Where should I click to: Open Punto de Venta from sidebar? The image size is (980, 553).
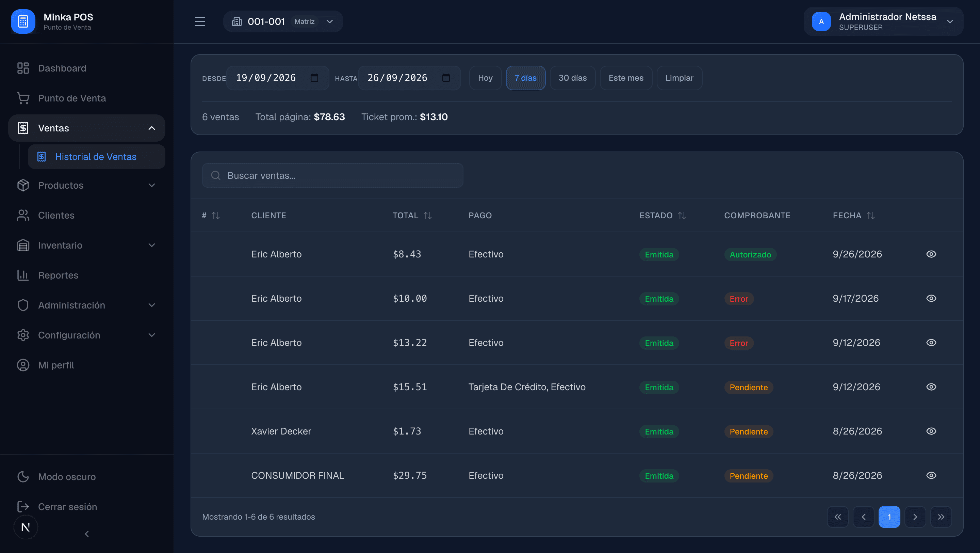tap(87, 98)
